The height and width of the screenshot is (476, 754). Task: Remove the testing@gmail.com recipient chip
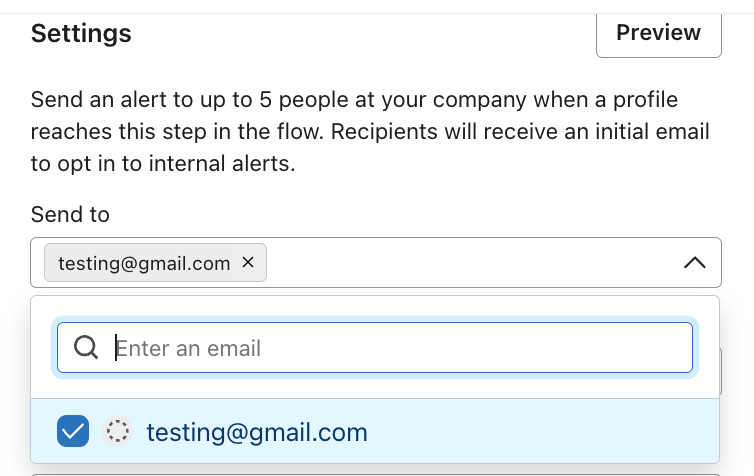[248, 262]
